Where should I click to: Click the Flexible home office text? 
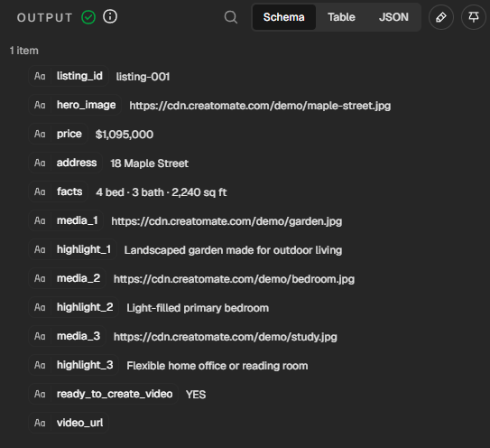click(x=217, y=366)
